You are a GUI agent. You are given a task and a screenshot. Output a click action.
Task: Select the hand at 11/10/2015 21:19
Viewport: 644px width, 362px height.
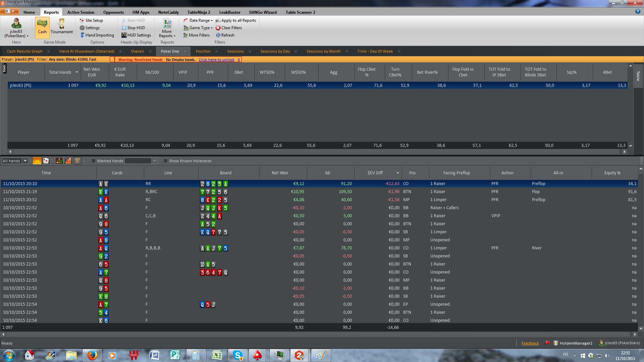point(319,192)
